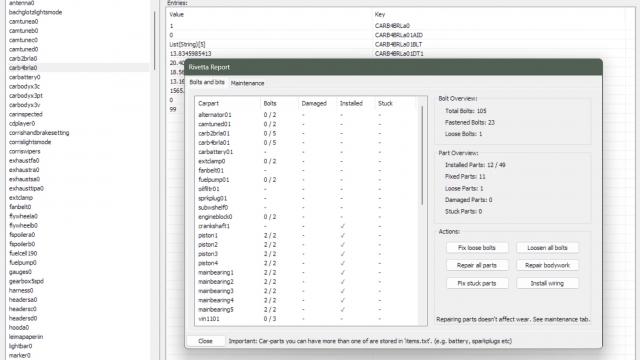
Task: Click the carpart list vertical scrollbar
Action: [422, 156]
